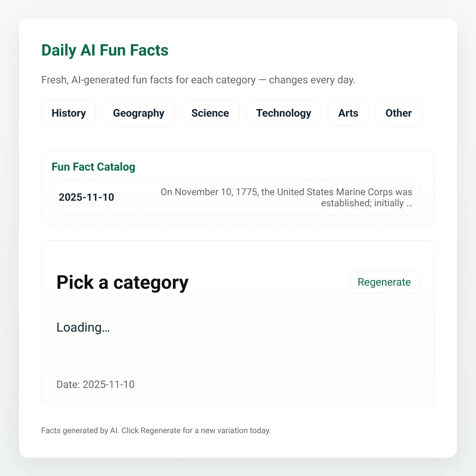Viewport: 476px width, 476px height.
Task: Open the Science category
Action: [210, 113]
